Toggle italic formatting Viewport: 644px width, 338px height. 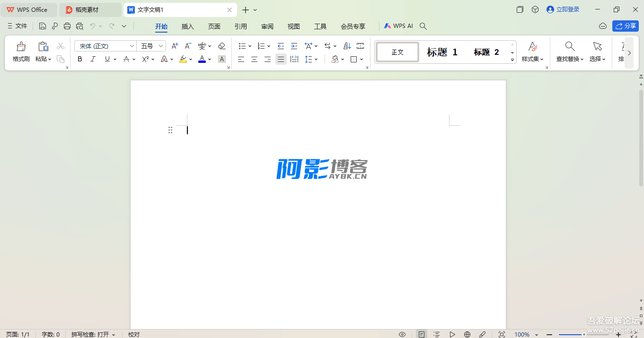tap(93, 59)
